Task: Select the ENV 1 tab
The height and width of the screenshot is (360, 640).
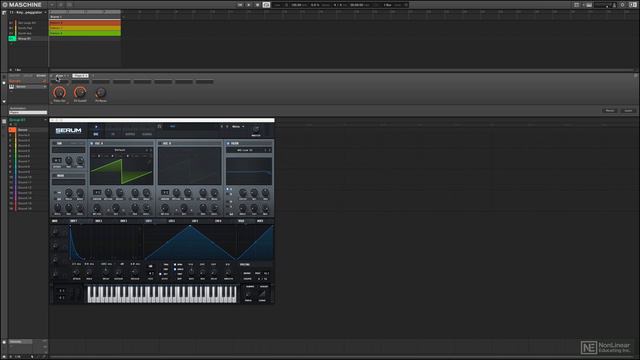Action: pyautogui.click(x=73, y=221)
